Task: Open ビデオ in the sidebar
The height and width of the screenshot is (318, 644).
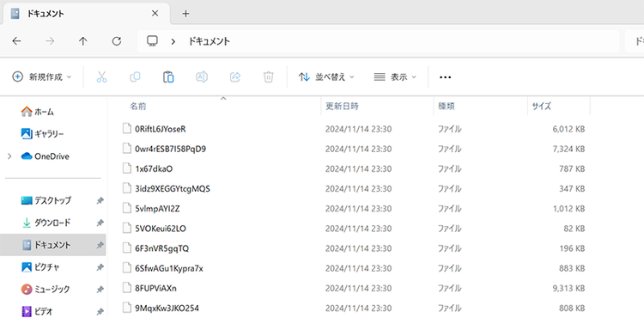Action: [37, 311]
